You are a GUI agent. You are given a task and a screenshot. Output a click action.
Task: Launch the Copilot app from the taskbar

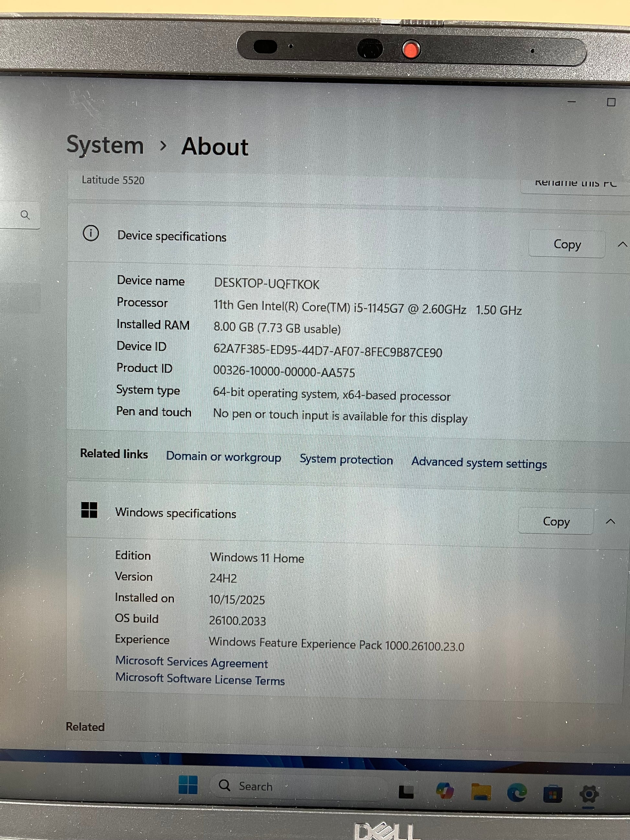coord(445,791)
